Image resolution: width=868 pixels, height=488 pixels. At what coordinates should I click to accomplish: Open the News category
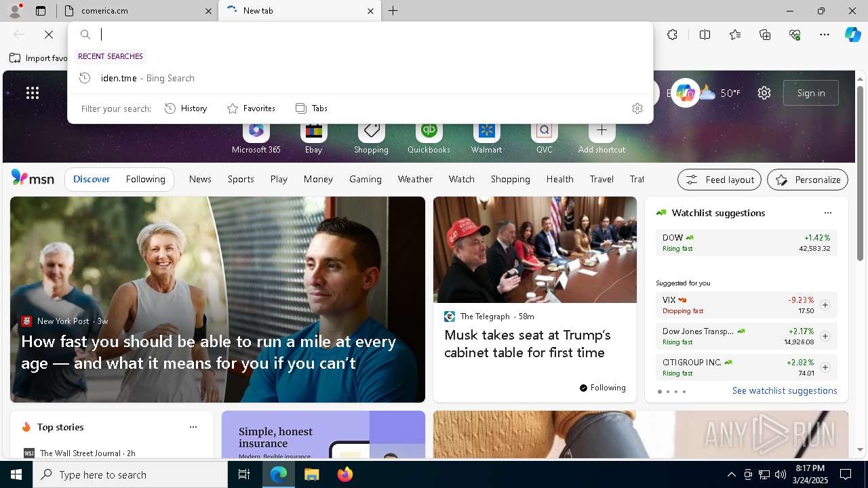pos(200,179)
